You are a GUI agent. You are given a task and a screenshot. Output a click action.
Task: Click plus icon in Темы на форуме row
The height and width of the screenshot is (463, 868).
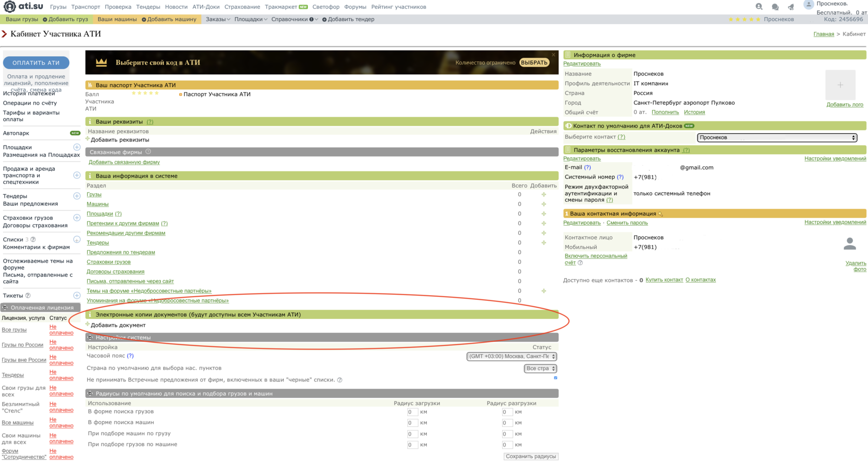tap(544, 291)
